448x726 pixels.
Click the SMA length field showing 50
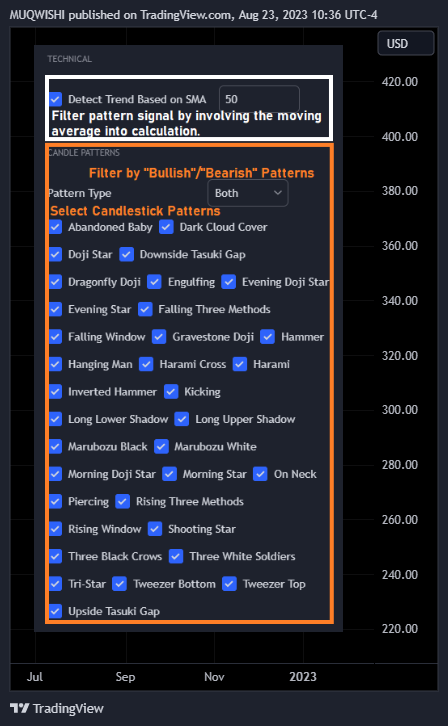pos(259,99)
